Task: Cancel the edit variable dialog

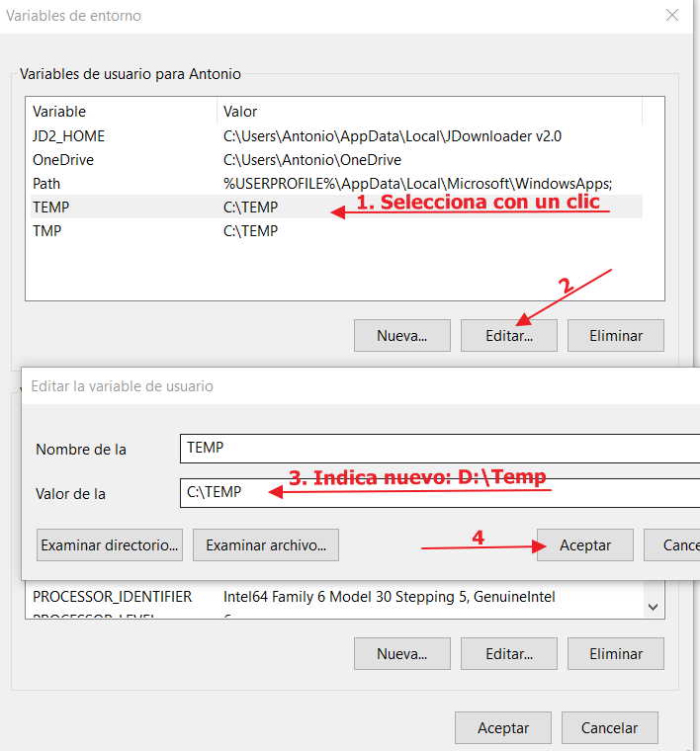Action: click(671, 545)
